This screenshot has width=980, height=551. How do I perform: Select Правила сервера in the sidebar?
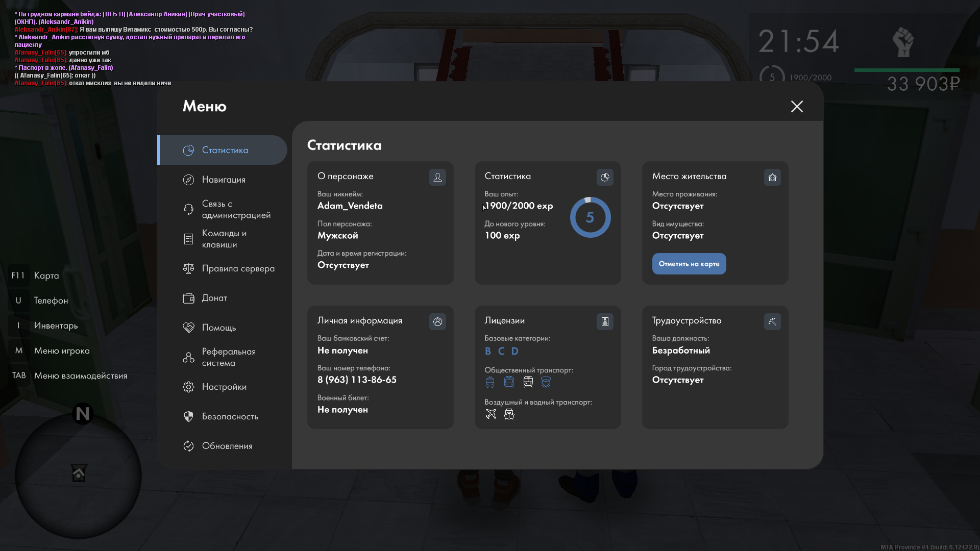[x=238, y=268]
